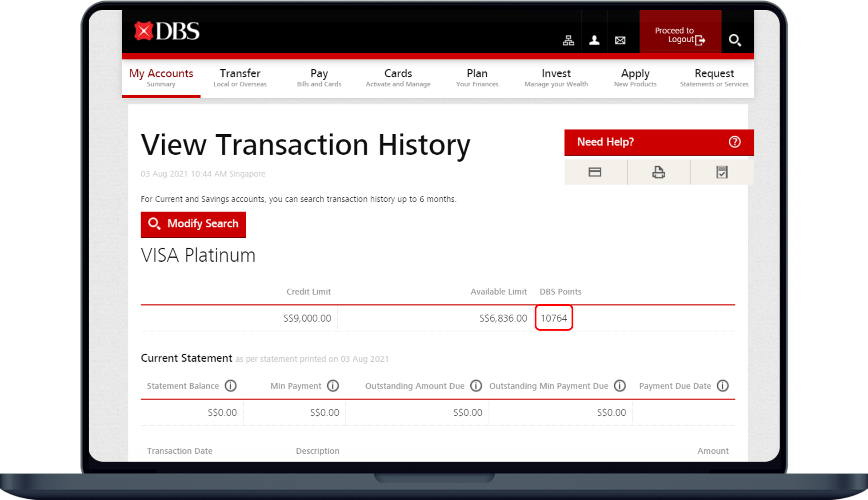Click the checklist document icon
The height and width of the screenshot is (500, 868).
point(722,172)
